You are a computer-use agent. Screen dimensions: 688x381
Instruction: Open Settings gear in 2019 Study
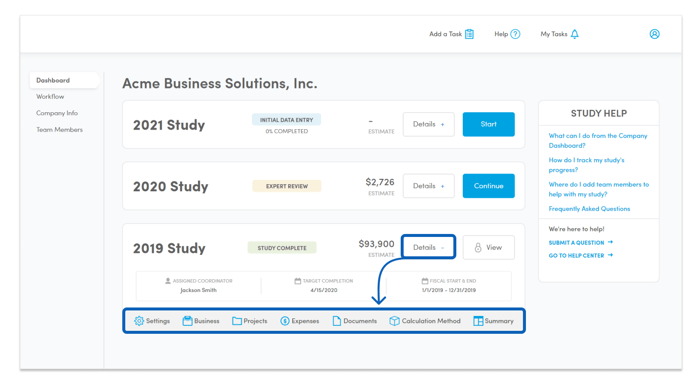click(x=139, y=321)
